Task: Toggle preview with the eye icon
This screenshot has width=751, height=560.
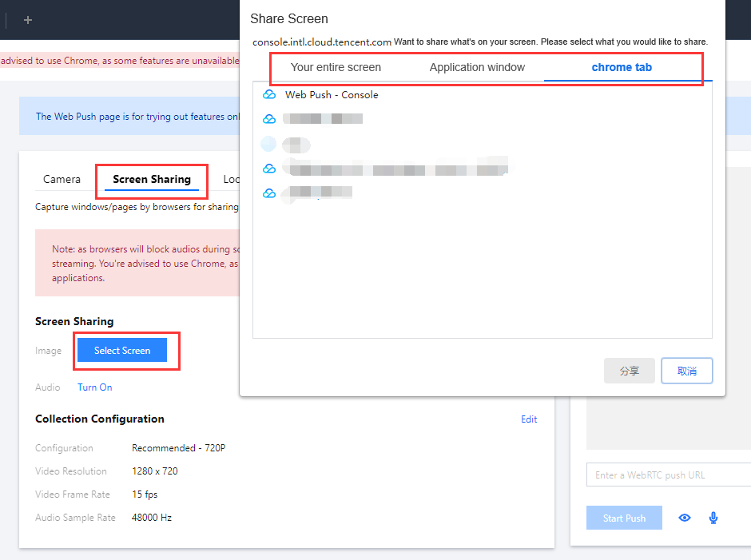Action: pos(685,518)
